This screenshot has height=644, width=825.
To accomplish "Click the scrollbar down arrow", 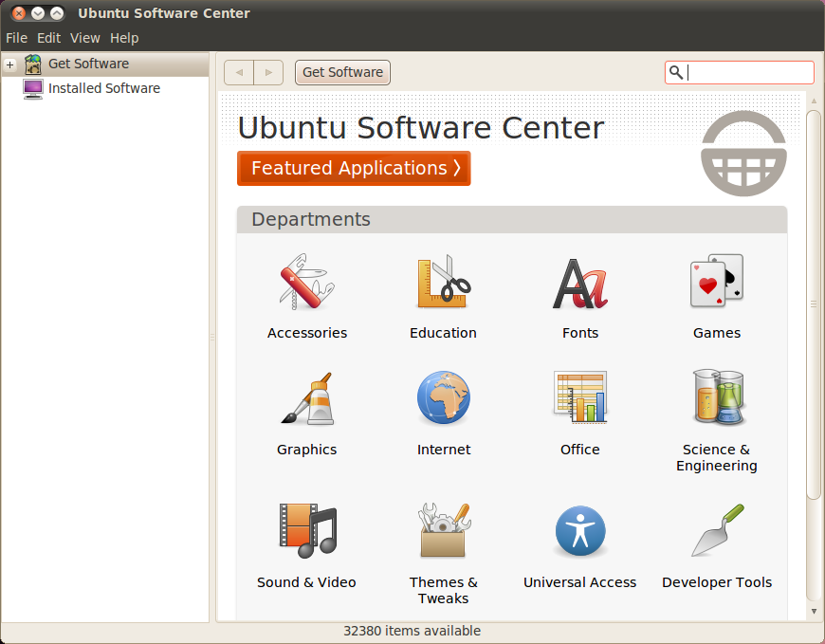I will point(814,612).
